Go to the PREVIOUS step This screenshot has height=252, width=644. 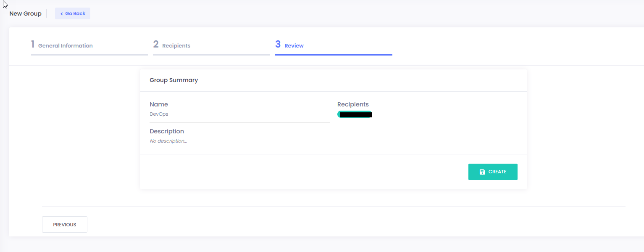tap(65, 225)
